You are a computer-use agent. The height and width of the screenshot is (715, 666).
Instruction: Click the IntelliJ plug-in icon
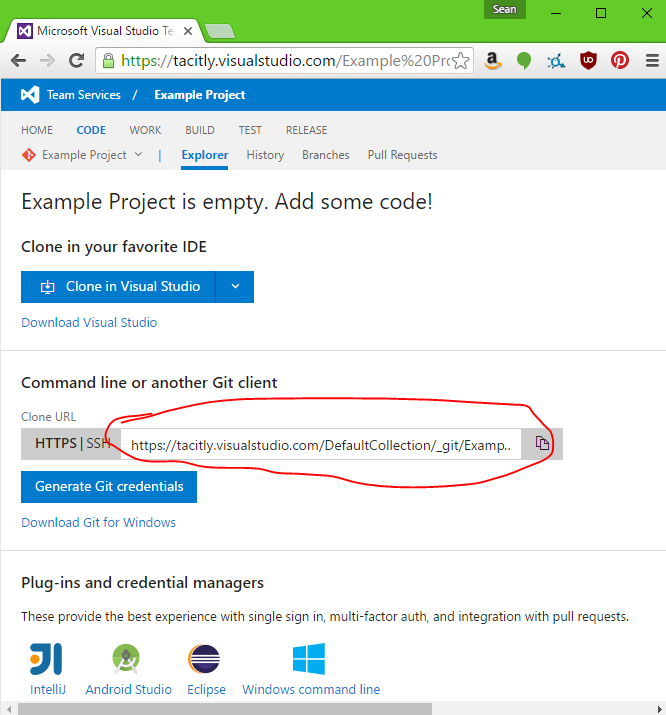(x=46, y=659)
